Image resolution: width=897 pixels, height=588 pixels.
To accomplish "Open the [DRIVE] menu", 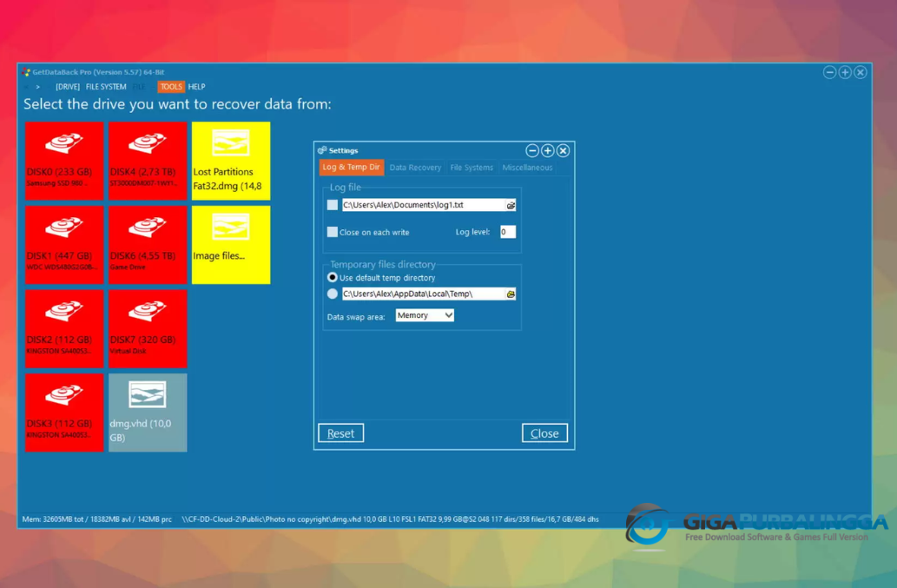I will point(68,87).
